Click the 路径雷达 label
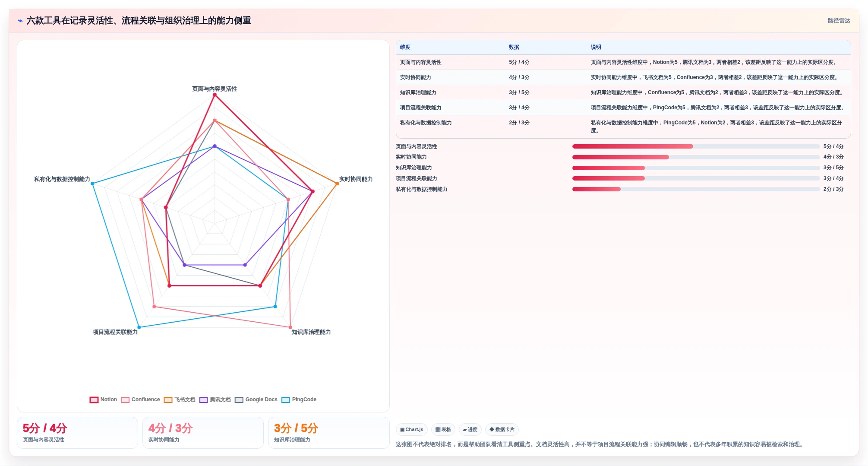868x466 pixels. point(839,21)
